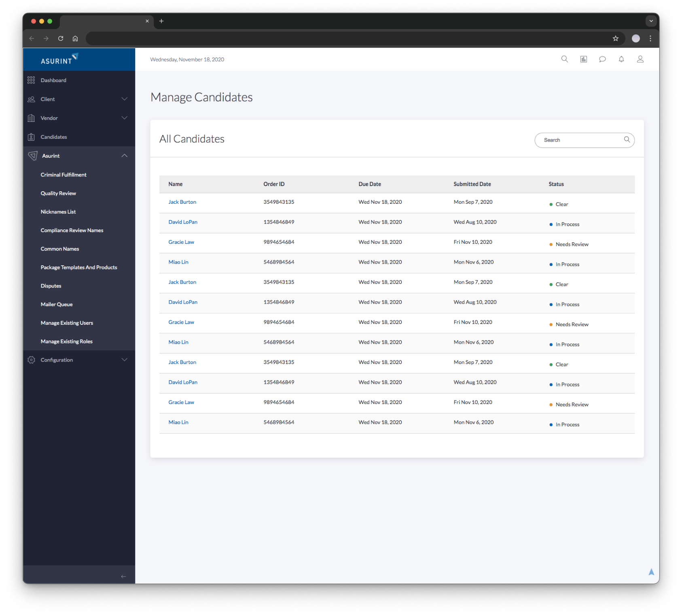Open Disputes in sidebar

(51, 286)
